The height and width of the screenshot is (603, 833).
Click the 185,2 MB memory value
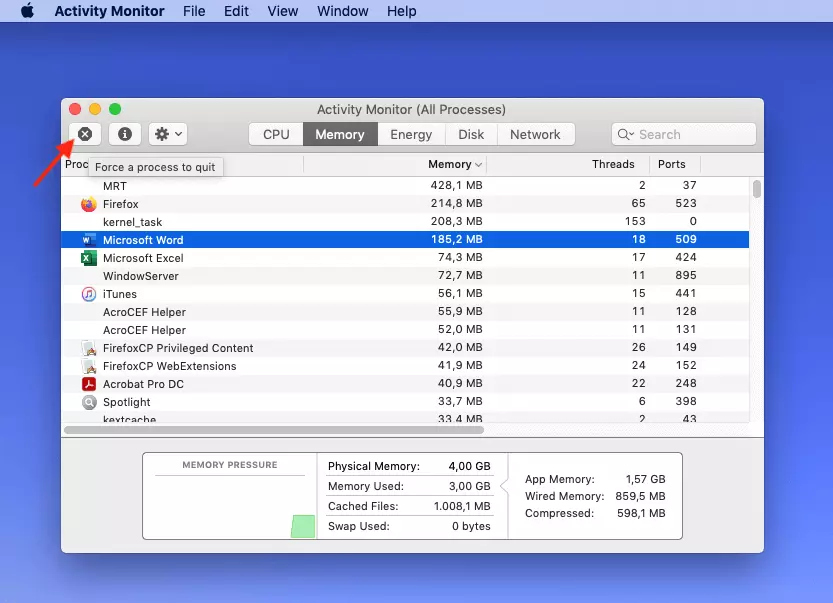pos(456,240)
